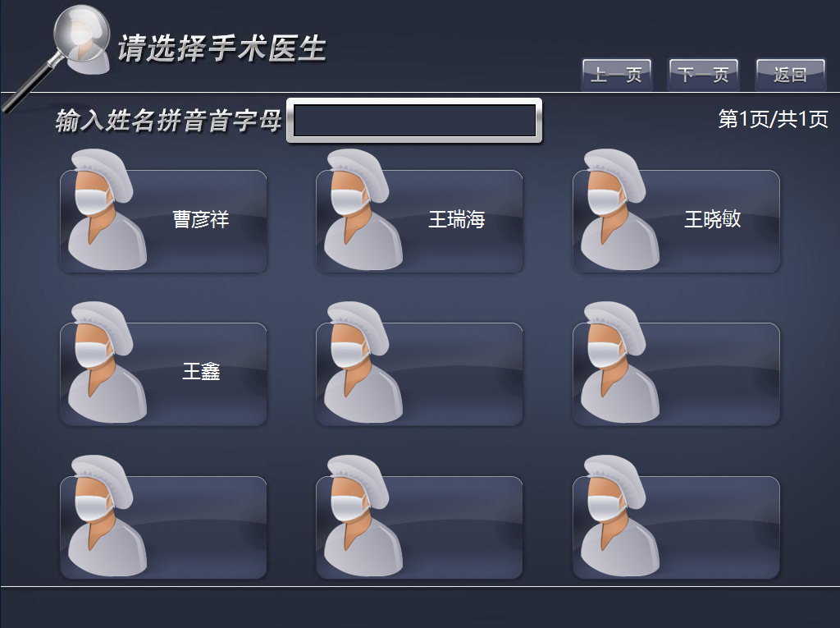The height and width of the screenshot is (628, 840).
Task: Click the 第1页/共1页 page indicator
Action: pyautogui.click(x=773, y=119)
